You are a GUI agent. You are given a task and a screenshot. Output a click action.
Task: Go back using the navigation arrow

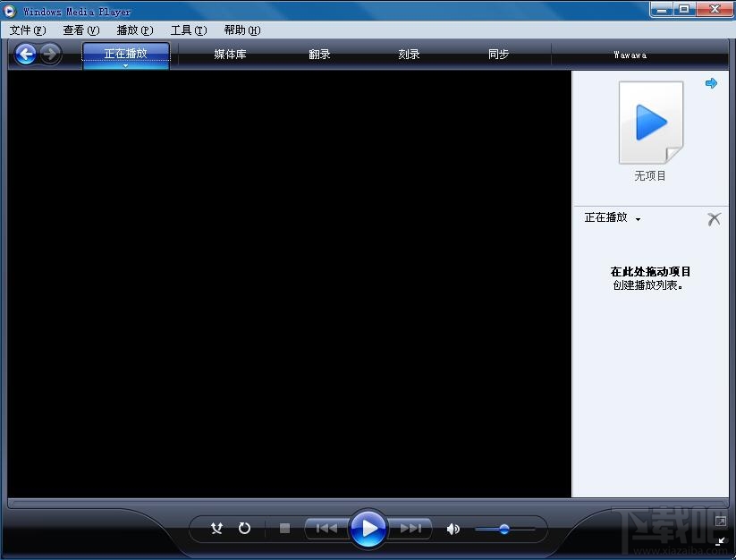26,54
